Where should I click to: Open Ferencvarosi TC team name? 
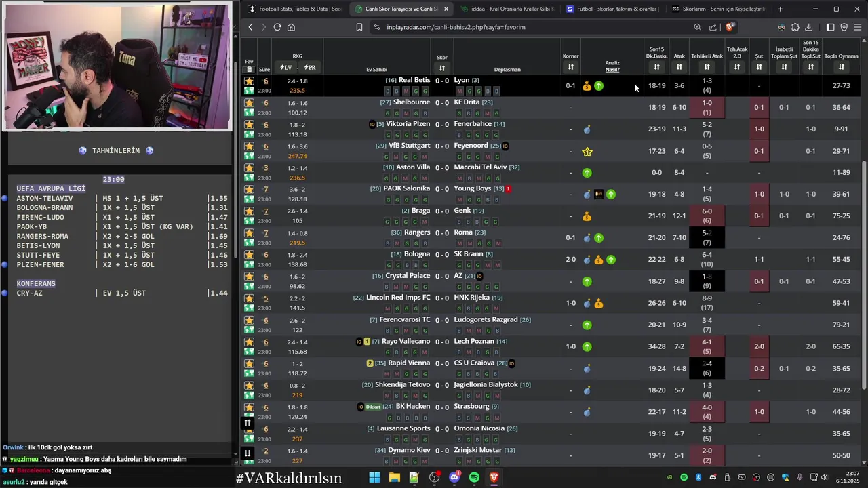pos(405,319)
